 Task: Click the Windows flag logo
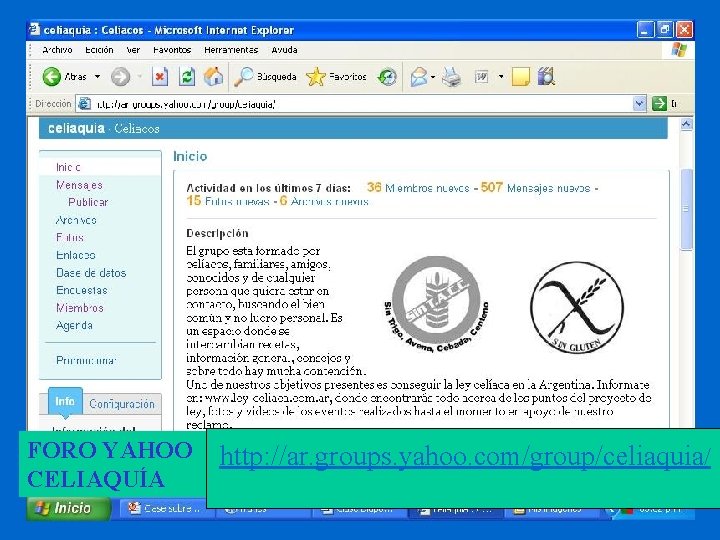679,50
